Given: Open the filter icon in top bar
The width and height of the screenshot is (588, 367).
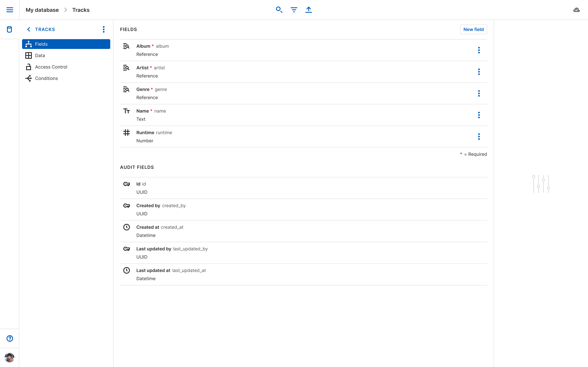Looking at the screenshot, I should [294, 10].
